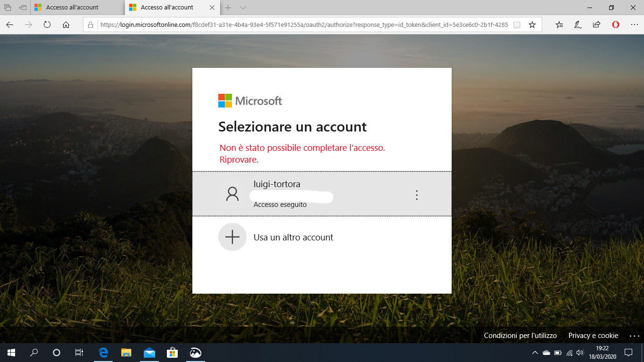Close the active Accesso all'account tab
Image resolution: width=644 pixels, height=362 pixels.
212,8
